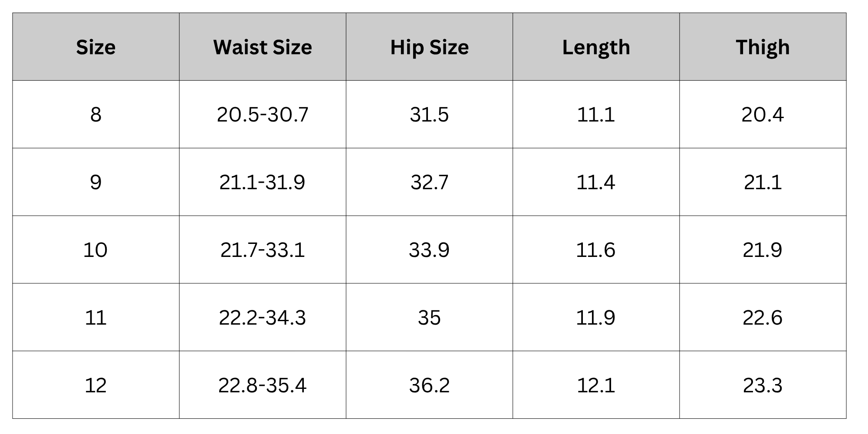Select the Length column header
Viewport: 868px width, 434px height.
point(596,47)
